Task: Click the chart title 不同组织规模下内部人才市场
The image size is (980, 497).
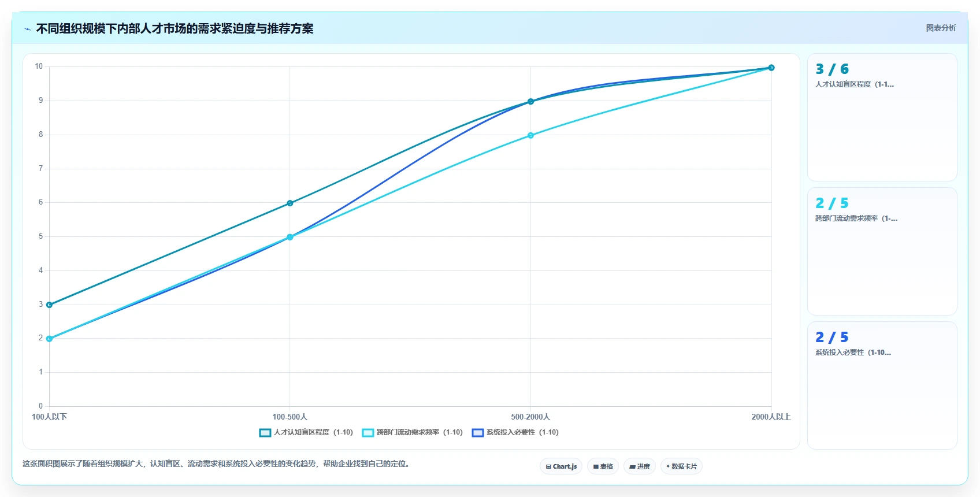Action: coord(175,29)
